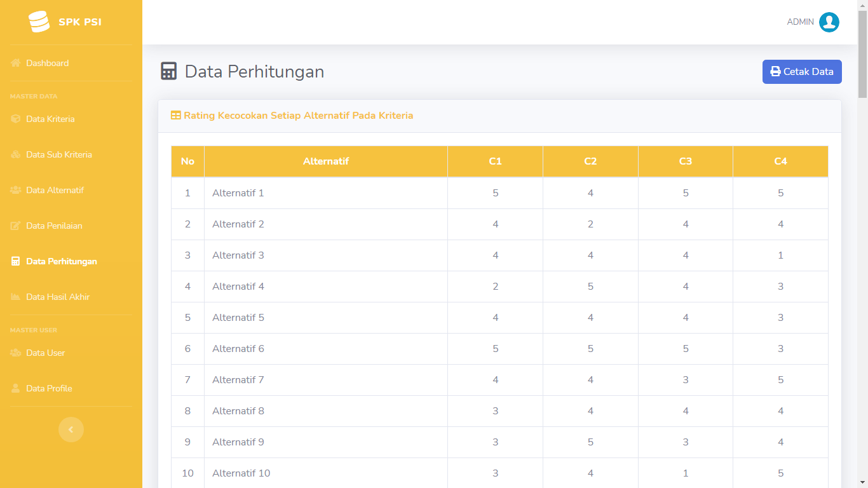Select the Alternatif 5 cell
This screenshot has width=868, height=488.
(x=326, y=318)
